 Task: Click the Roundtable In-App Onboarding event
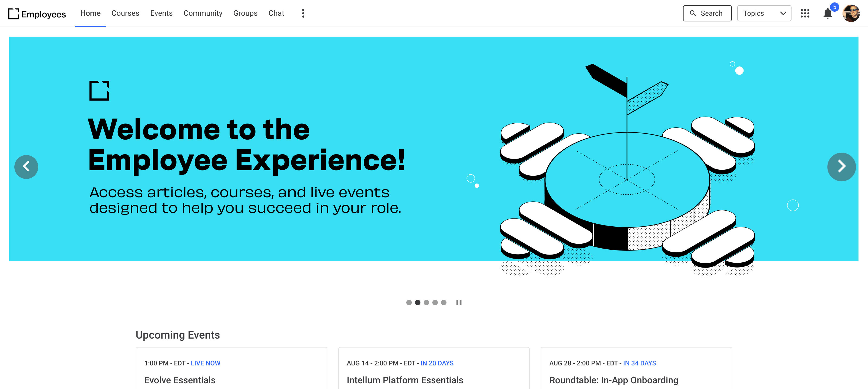(613, 380)
